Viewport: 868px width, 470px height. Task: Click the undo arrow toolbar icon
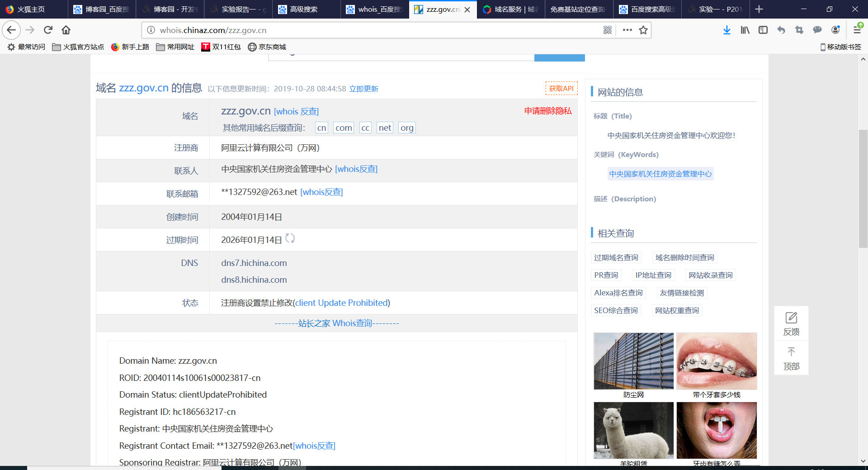pyautogui.click(x=781, y=30)
